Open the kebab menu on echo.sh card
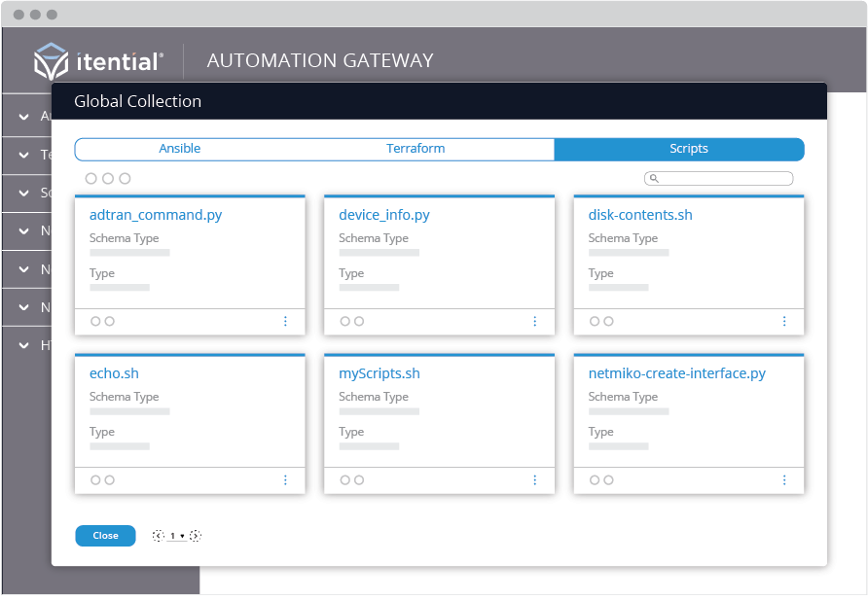 (x=285, y=479)
